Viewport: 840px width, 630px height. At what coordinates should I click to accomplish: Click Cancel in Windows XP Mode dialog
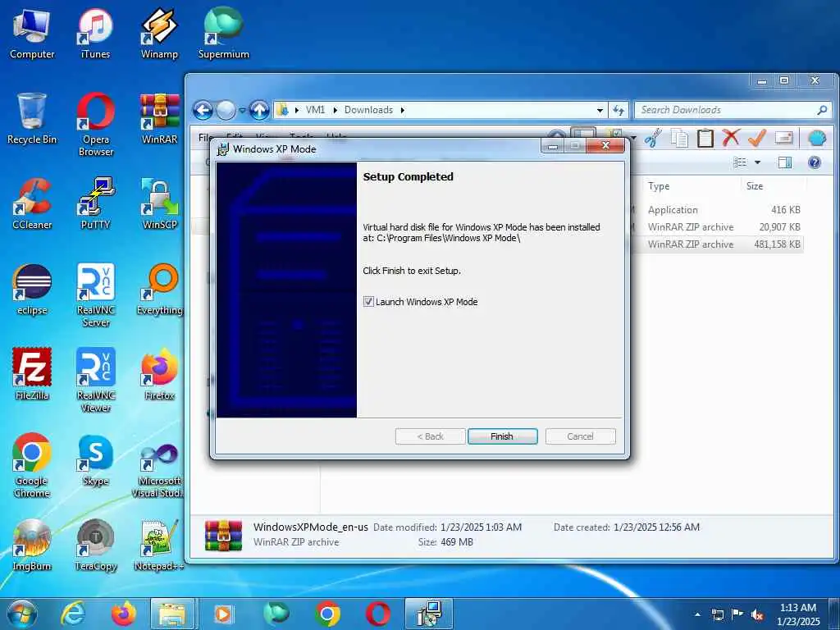[580, 436]
